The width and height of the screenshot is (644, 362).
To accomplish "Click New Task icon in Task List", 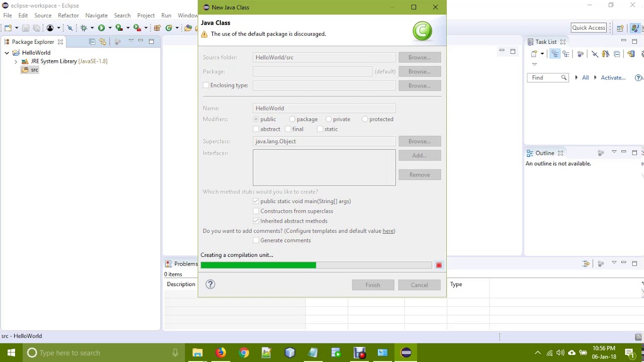I will (534, 54).
